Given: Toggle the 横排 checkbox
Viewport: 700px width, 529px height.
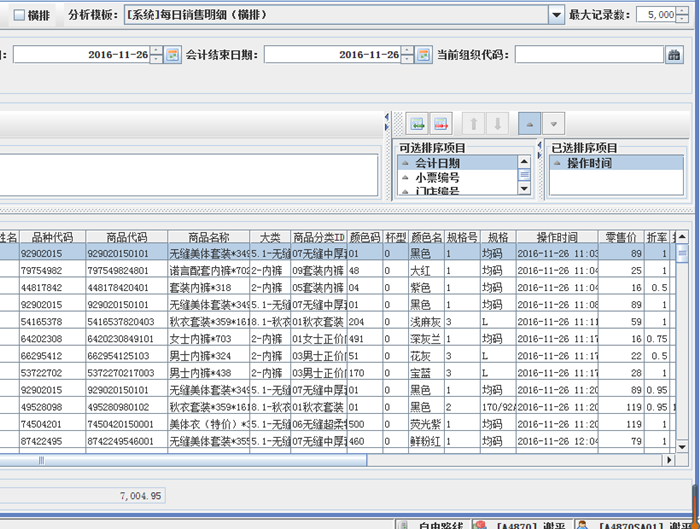Looking at the screenshot, I should coord(18,14).
